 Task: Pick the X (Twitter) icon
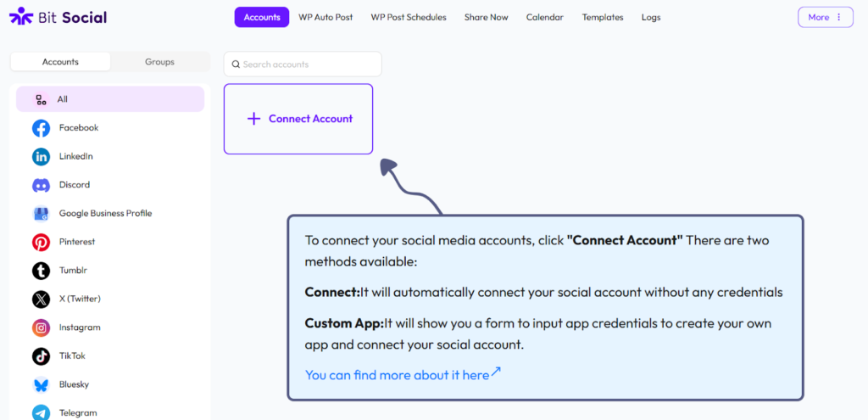[41, 299]
